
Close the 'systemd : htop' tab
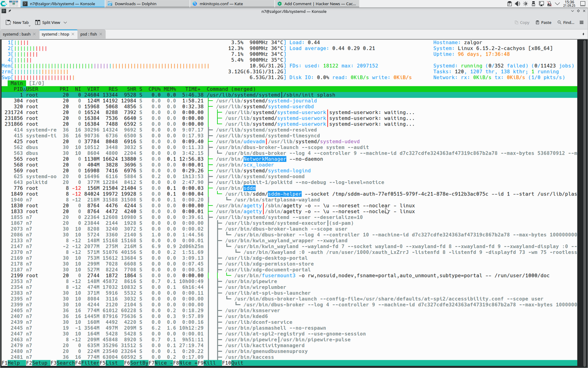73,34
